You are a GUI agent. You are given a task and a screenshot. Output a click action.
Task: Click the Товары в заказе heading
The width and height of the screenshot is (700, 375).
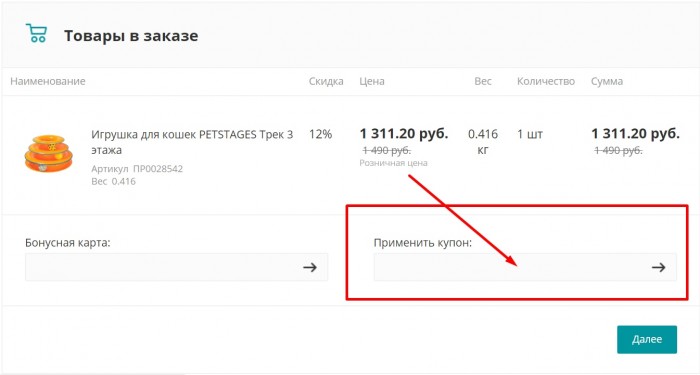(x=131, y=36)
